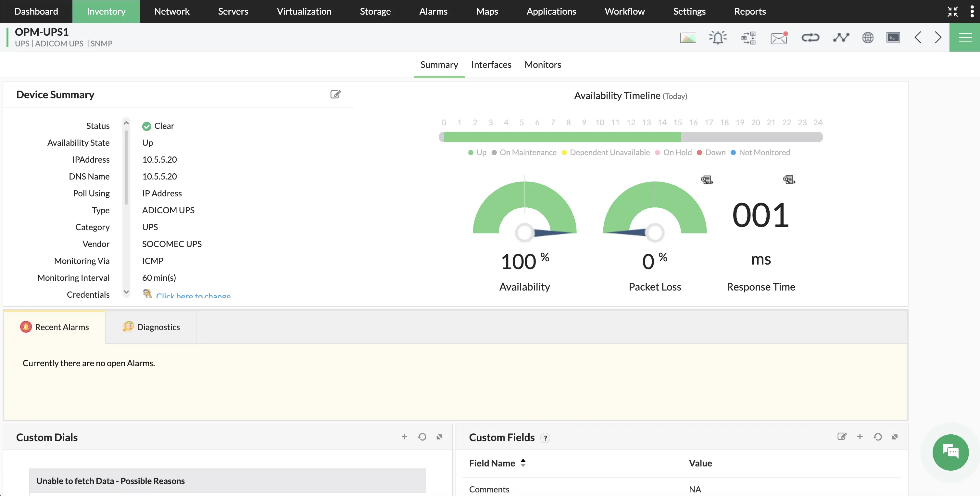The height and width of the screenshot is (496, 980).
Task: Add a new Custom Dial
Action: 404,437
